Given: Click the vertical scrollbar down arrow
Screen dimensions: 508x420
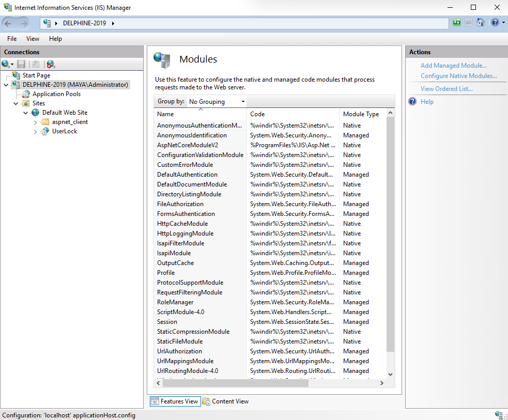Looking at the screenshot, I should coord(390,375).
